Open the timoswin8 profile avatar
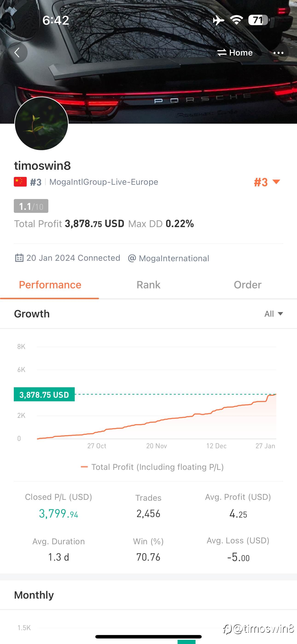 pyautogui.click(x=41, y=123)
